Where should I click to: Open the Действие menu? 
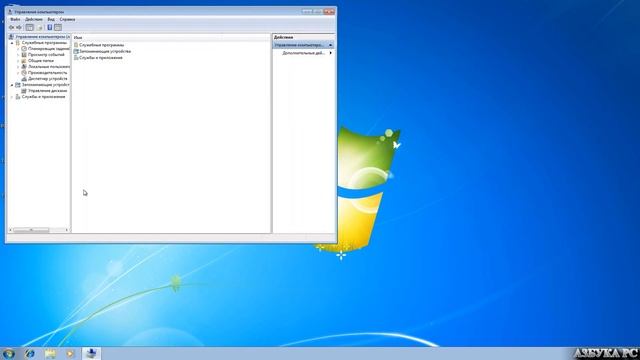[34, 19]
